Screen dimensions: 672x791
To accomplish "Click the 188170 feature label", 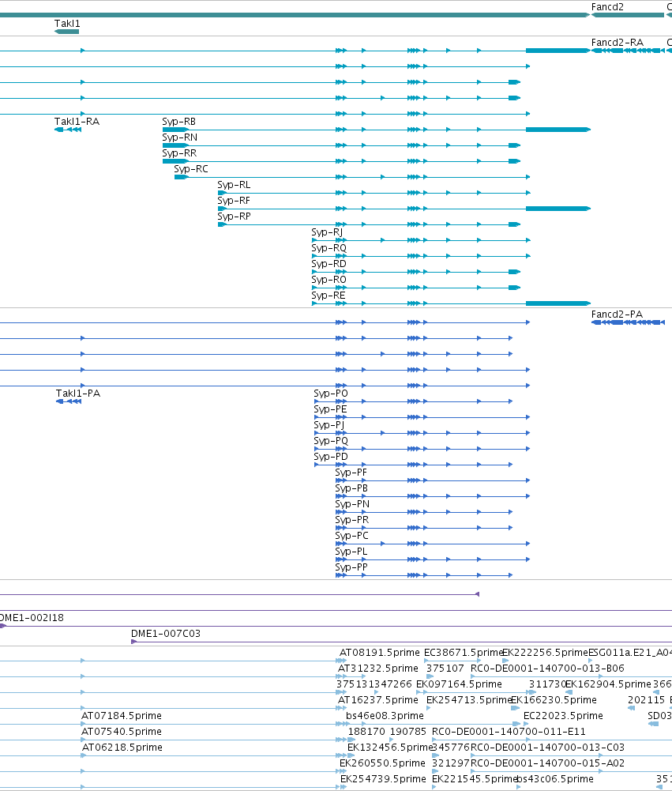I will pos(366,732).
